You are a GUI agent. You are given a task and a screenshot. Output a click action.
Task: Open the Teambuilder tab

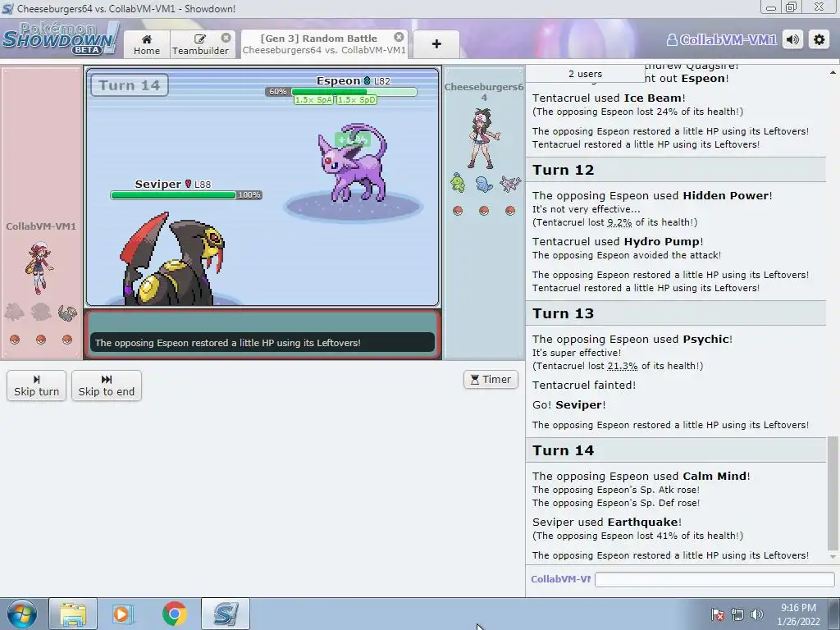(x=200, y=44)
